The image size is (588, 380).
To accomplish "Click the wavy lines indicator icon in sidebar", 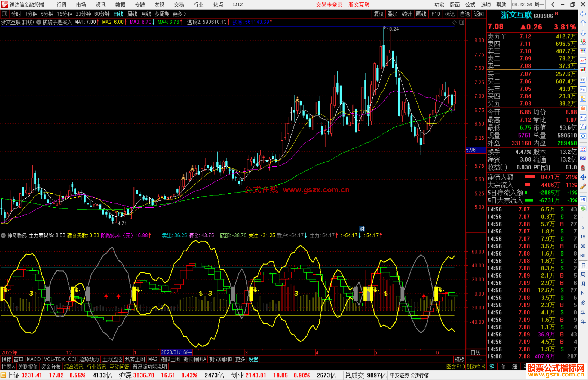I will [583, 149].
